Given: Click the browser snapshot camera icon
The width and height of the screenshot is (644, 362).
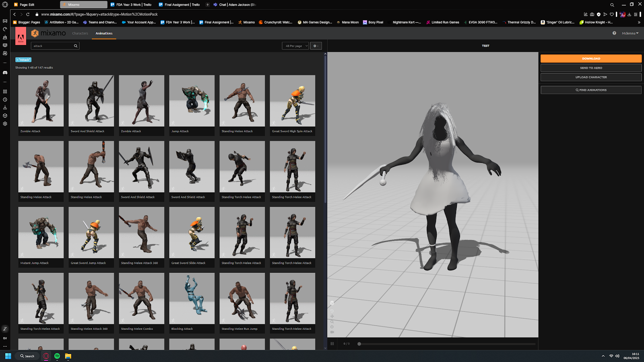Looking at the screenshot, I should point(592,14).
